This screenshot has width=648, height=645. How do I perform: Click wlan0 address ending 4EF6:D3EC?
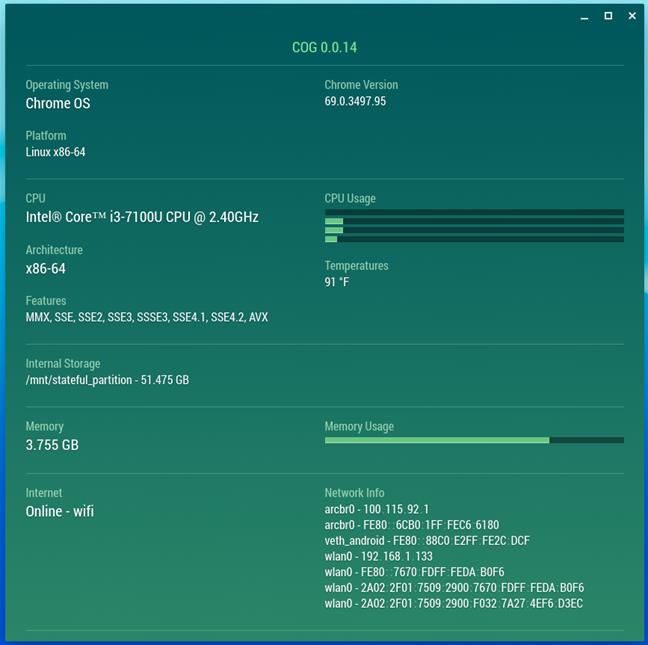tap(454, 603)
